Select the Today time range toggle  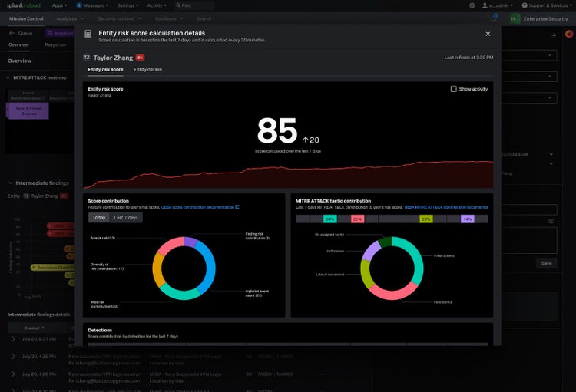coord(99,218)
